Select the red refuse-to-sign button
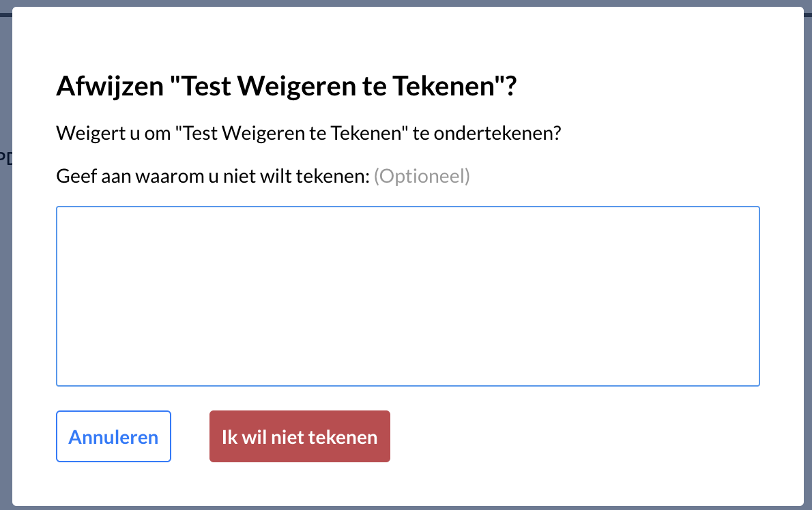This screenshot has height=510, width=812. [x=300, y=436]
